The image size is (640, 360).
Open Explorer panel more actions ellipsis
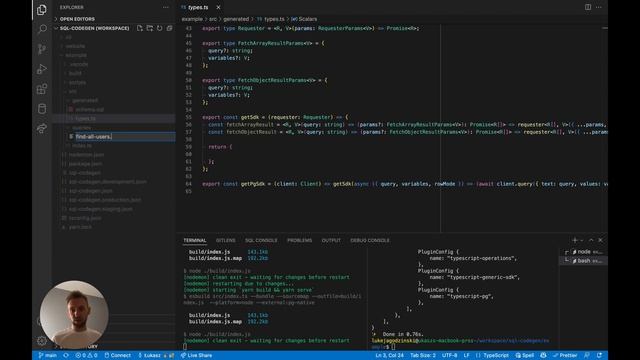166,7
